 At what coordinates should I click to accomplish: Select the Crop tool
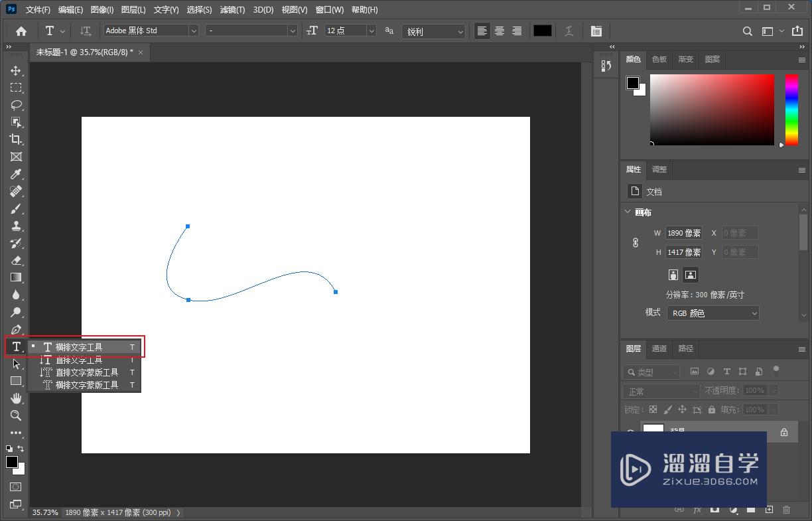click(16, 139)
